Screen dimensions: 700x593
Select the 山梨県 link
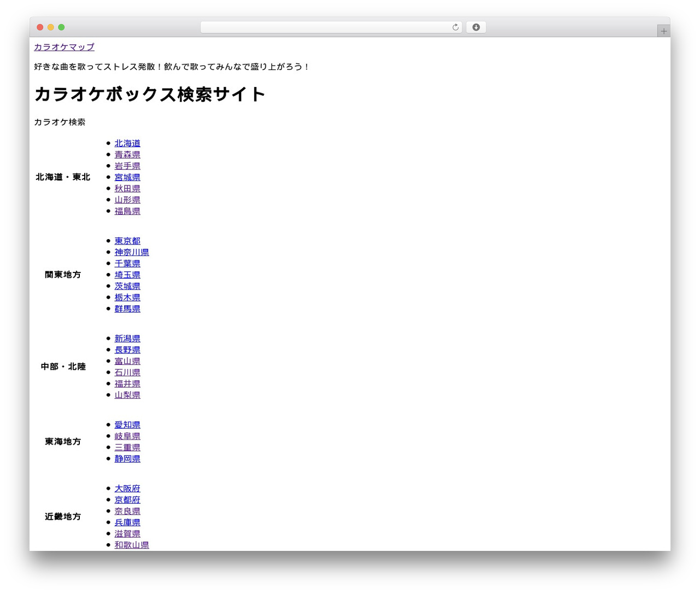click(x=127, y=395)
